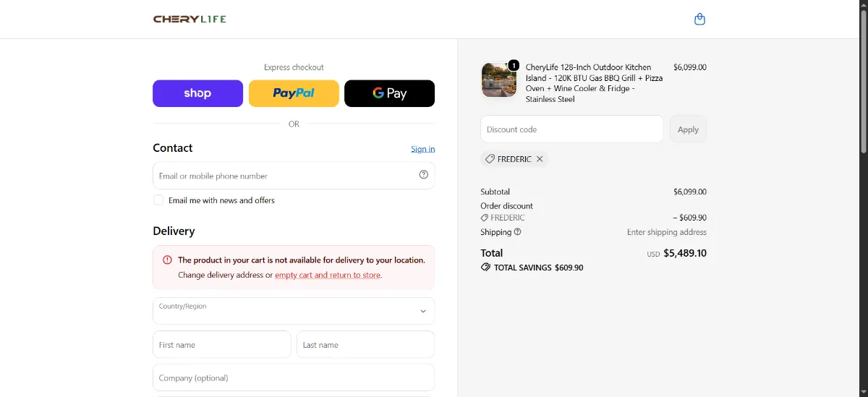Click the CheryLife logo
Screen dimensions: 868x397
[x=190, y=19]
